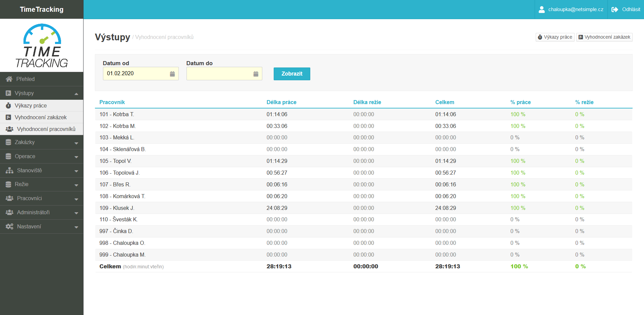Select row 103 - Mekká L.
Screen dimensions: 644x315
364,138
